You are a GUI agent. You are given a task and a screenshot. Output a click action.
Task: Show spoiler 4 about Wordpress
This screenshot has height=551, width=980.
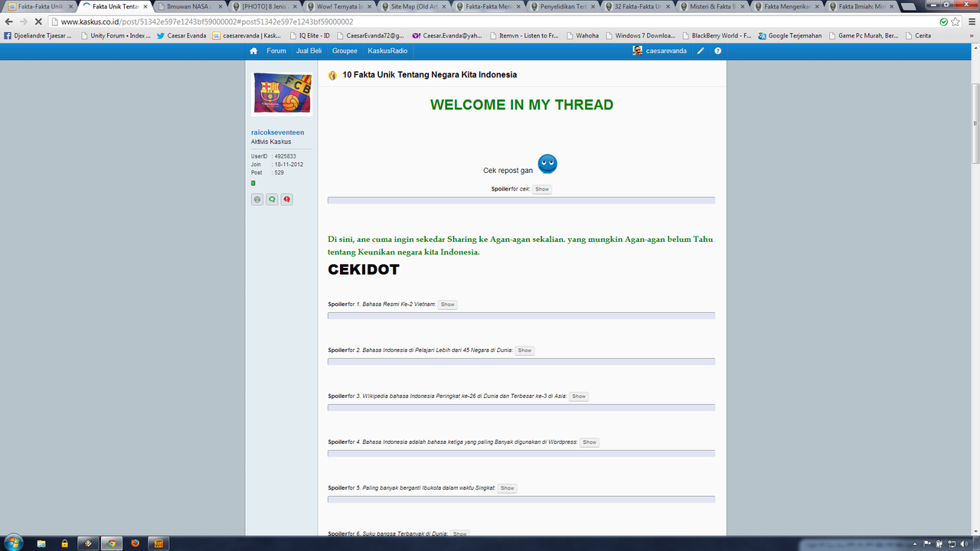click(x=590, y=442)
